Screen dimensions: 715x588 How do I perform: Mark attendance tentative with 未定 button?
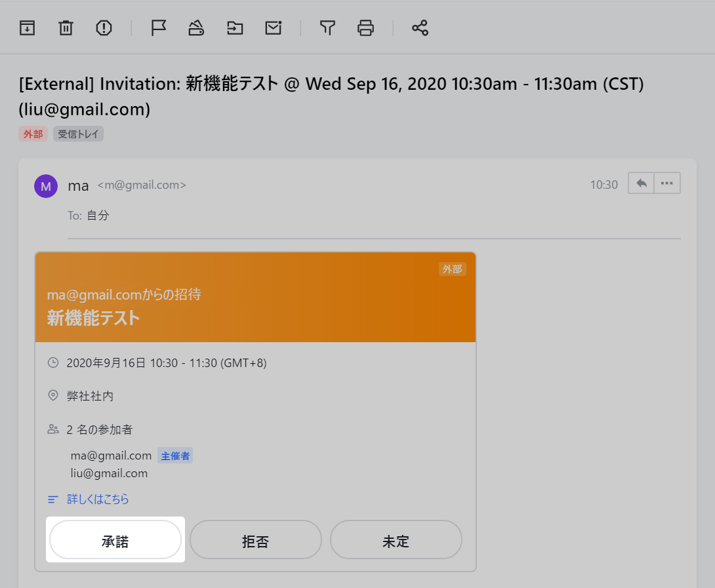396,540
